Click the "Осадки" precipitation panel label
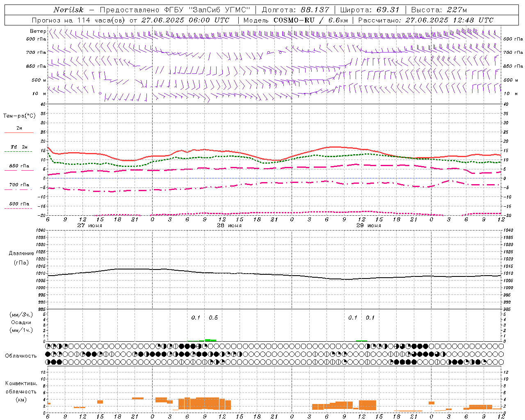Image resolution: width=525 pixels, height=420 pixels. pyautogui.click(x=21, y=322)
